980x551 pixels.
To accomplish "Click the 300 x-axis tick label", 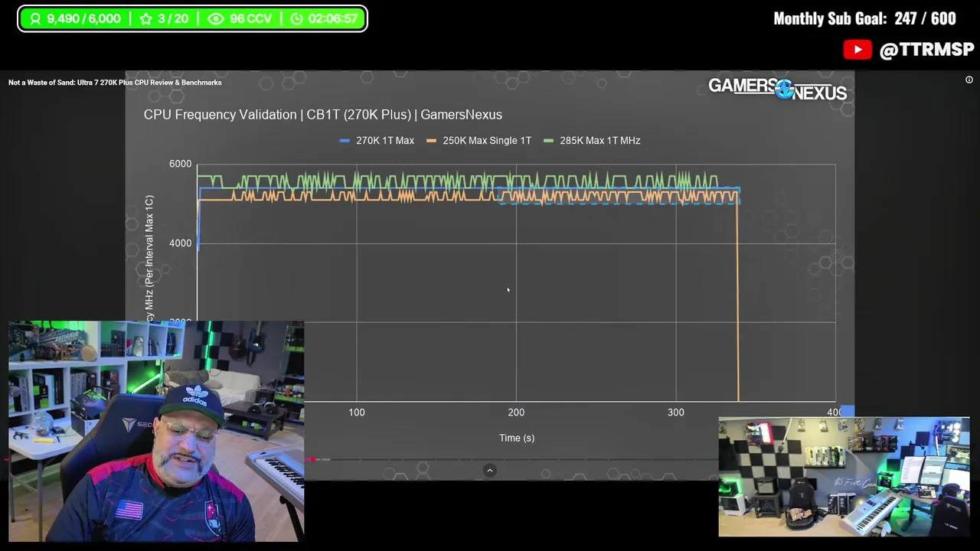I will [x=675, y=412].
